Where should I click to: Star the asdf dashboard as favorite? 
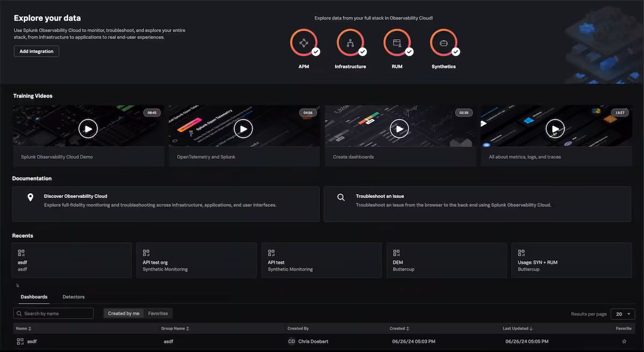[624, 341]
